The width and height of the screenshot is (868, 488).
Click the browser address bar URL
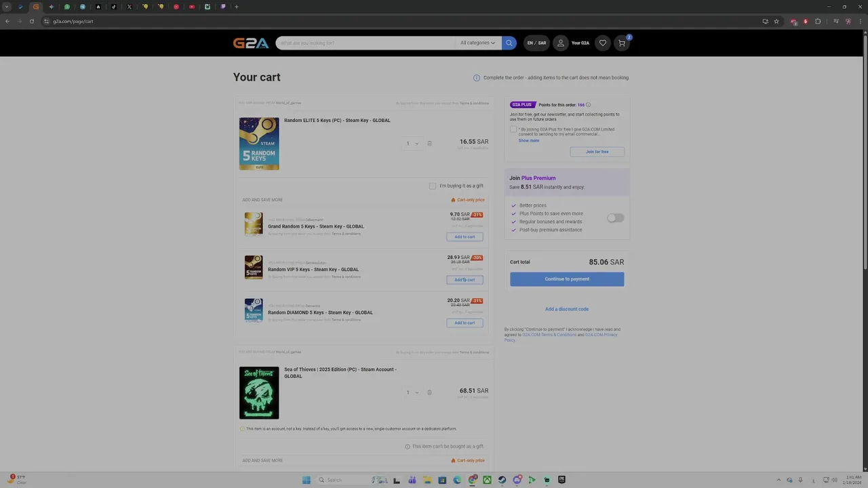click(73, 21)
